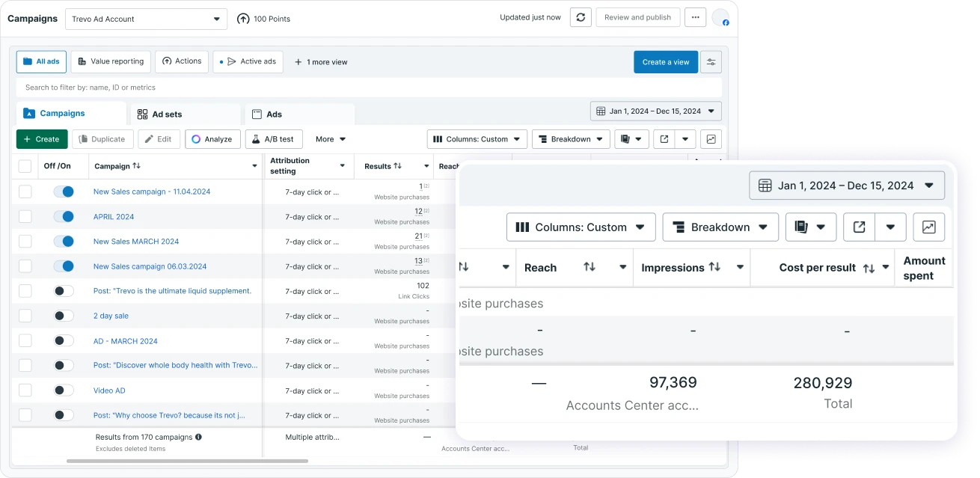Open the profile avatar with Facebook badge
This screenshot has height=478, width=980.
click(720, 18)
